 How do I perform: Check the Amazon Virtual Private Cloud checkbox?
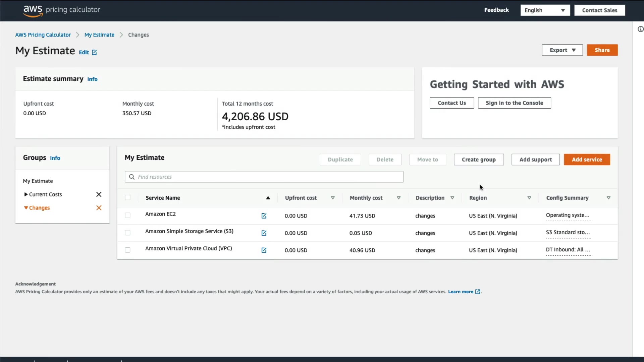(x=127, y=250)
